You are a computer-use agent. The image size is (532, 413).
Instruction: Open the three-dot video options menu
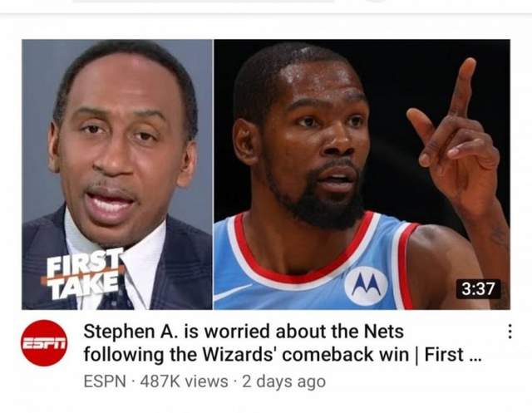point(510,332)
